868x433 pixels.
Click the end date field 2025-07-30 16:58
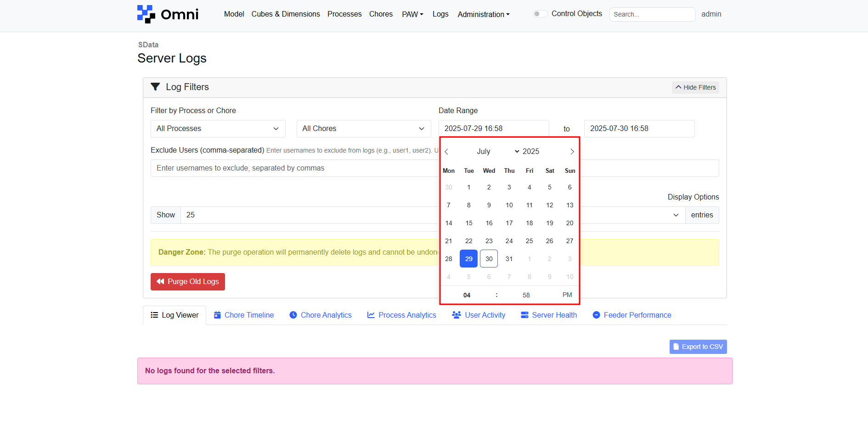pos(639,129)
